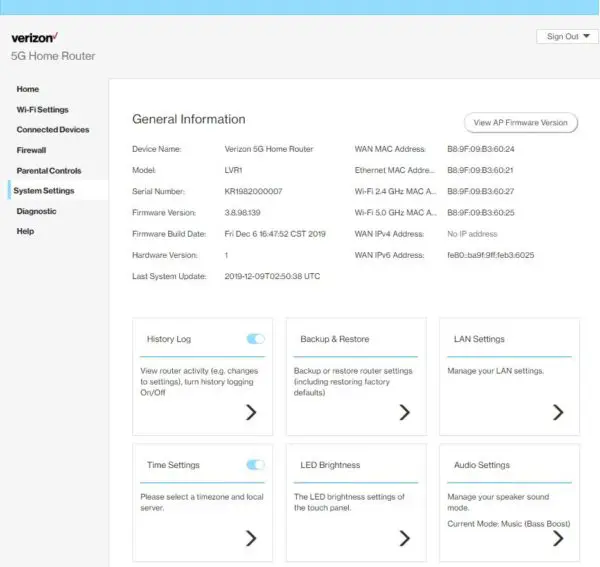Go to Home in sidebar

point(28,89)
